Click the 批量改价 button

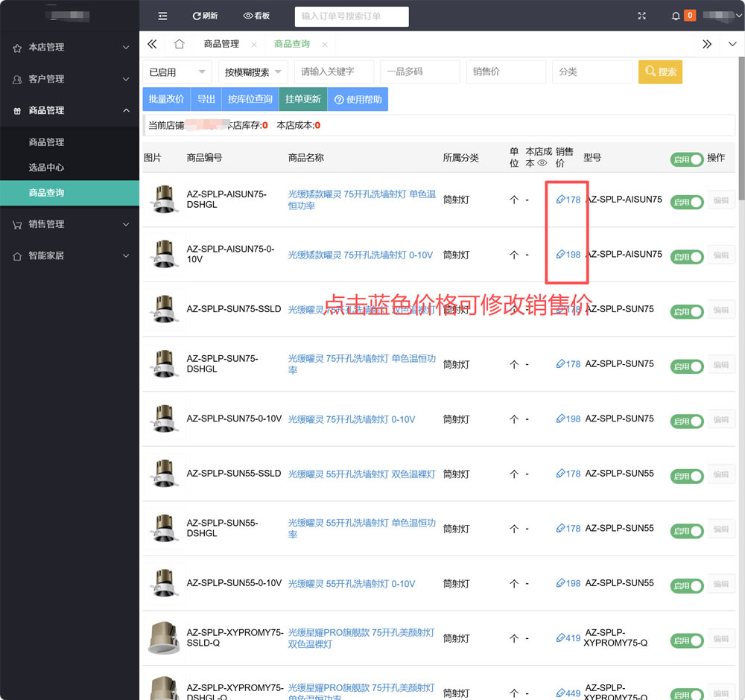(166, 99)
